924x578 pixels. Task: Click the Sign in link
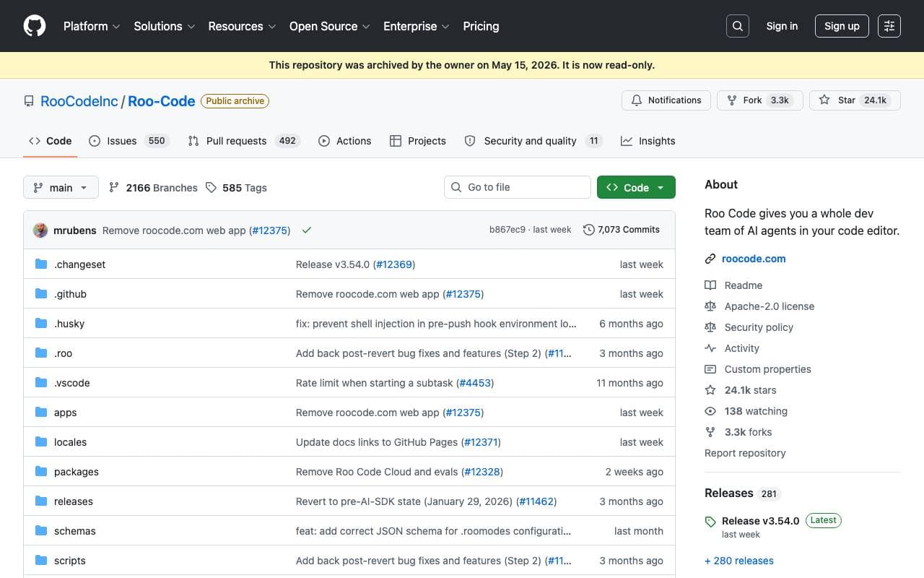(782, 26)
